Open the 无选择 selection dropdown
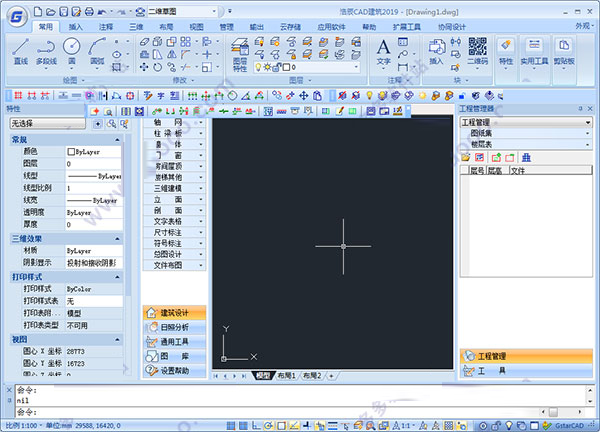Image resolution: width=600 pixels, height=432 pixels. [x=47, y=123]
